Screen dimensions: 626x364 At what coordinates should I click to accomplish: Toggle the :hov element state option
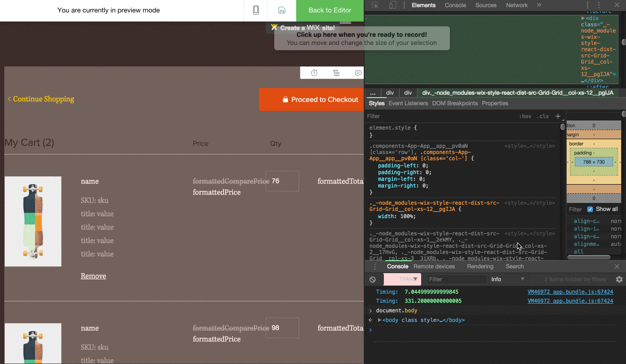click(x=525, y=116)
